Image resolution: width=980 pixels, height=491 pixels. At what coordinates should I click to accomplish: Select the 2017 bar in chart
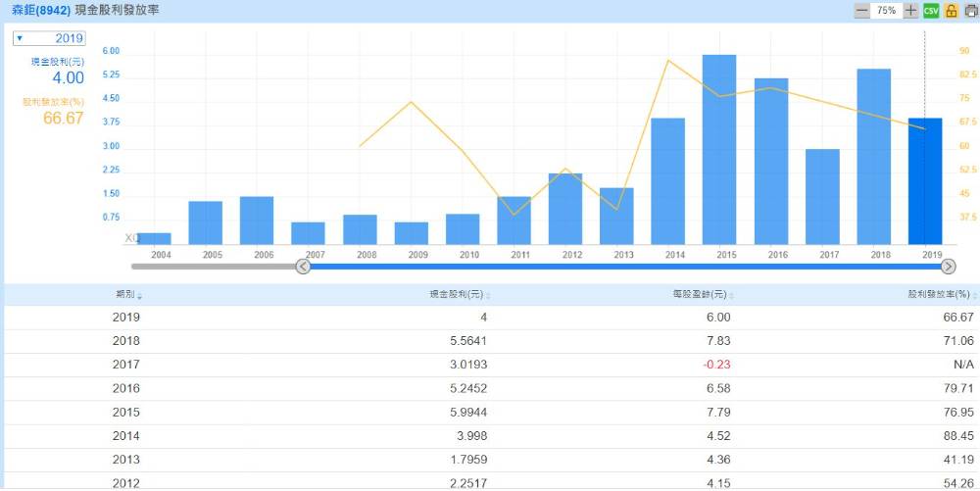click(822, 197)
